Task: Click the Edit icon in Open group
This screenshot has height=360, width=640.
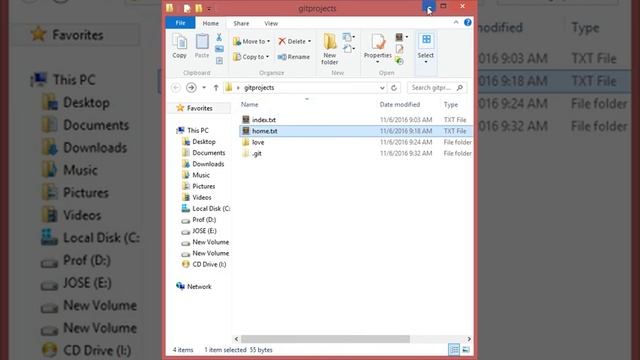Action: 400,49
